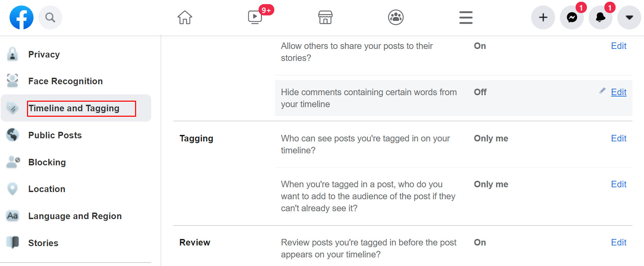
Task: Open the Watch video icon
Action: (x=255, y=17)
